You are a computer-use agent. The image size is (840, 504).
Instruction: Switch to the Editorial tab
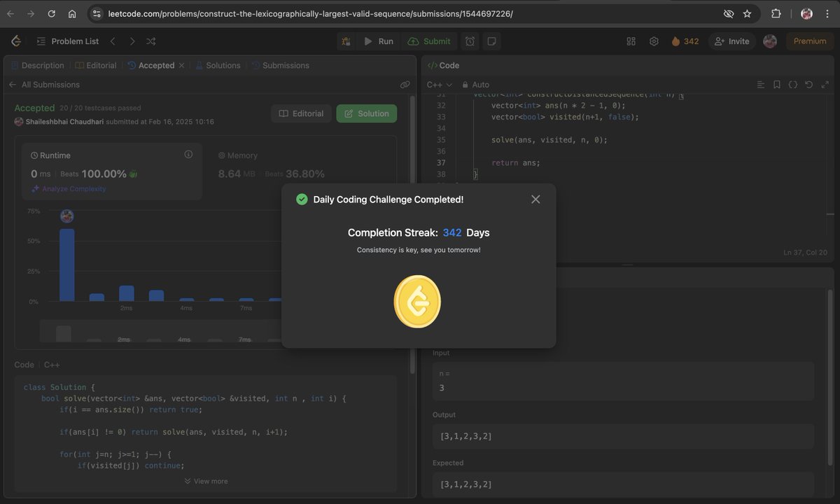click(96, 65)
